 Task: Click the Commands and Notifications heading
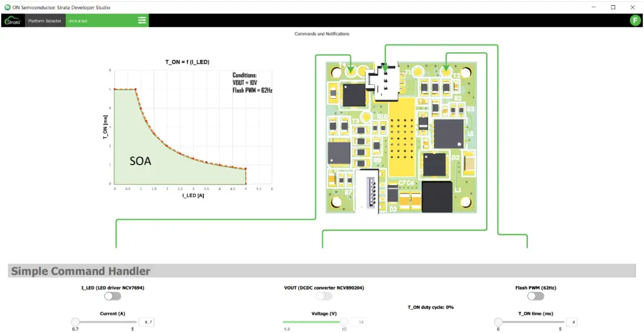point(322,34)
